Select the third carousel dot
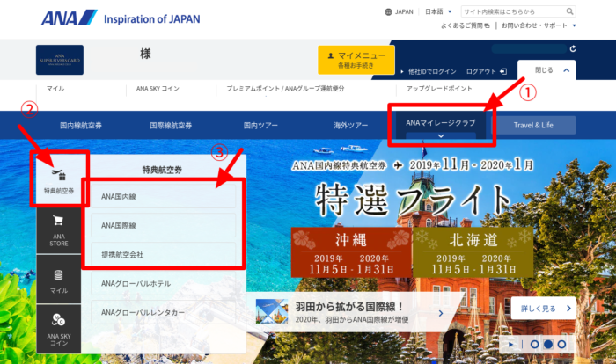Image resolution: width=616 pixels, height=364 pixels. click(x=561, y=345)
